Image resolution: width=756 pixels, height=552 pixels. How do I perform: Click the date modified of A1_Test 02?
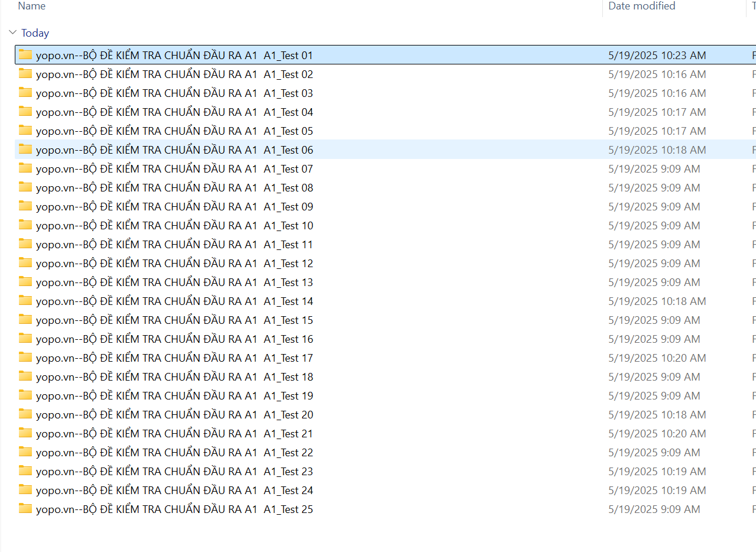point(657,74)
